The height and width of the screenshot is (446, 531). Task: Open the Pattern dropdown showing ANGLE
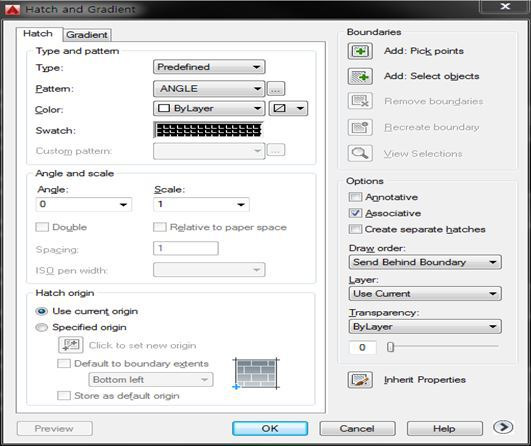209,89
